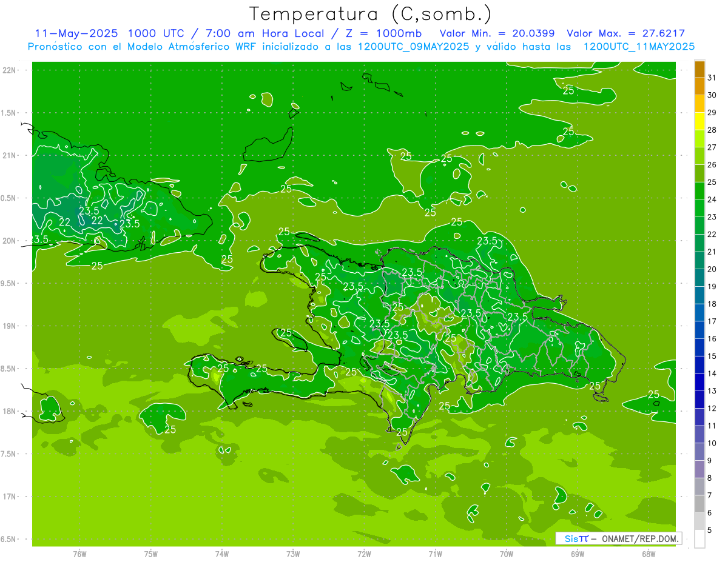The width and height of the screenshot is (728, 562).
Task: Click the "1.5N" latitude axis label
Action: click(9, 113)
